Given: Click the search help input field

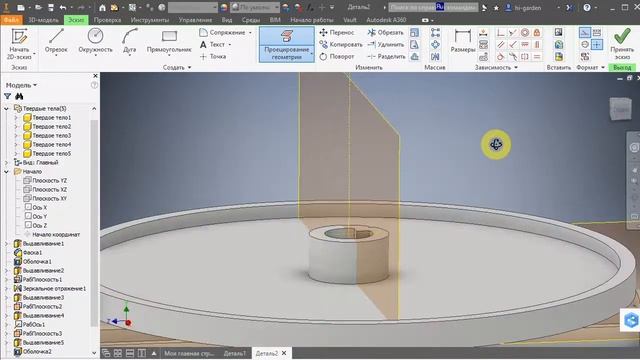Looking at the screenshot, I should (x=433, y=7).
